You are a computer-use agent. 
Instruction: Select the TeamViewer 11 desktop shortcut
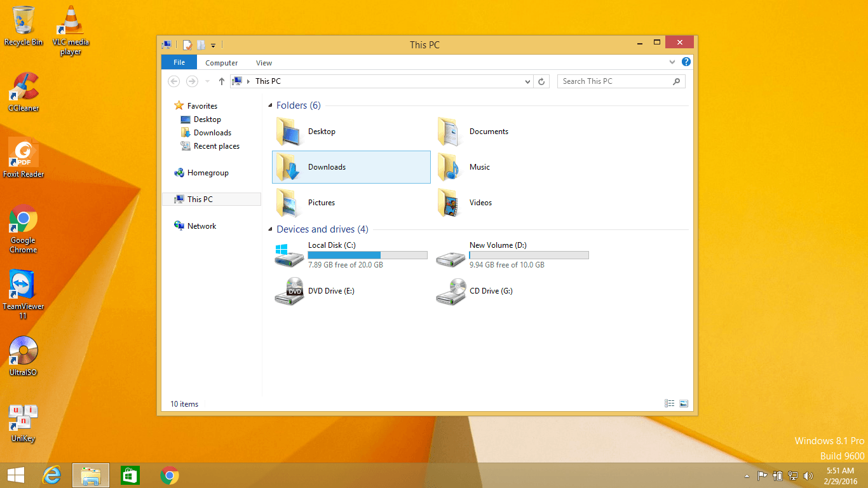coord(24,295)
